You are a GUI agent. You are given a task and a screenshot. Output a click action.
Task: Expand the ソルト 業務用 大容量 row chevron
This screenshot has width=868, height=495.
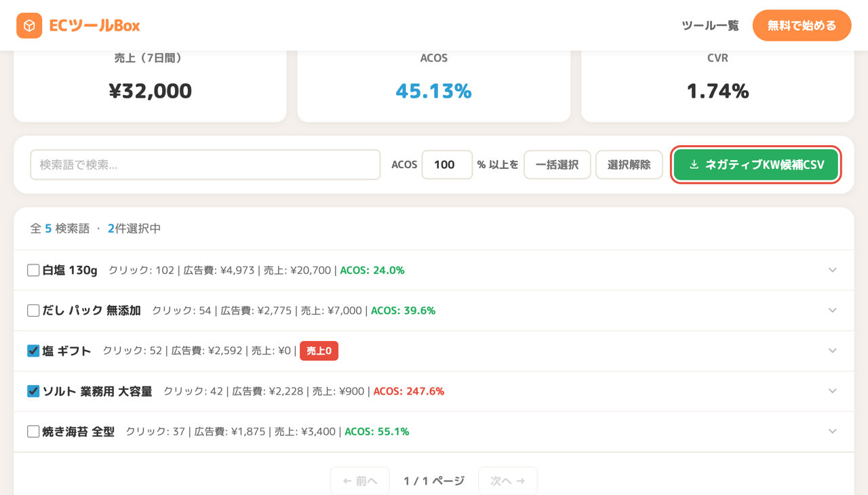(x=833, y=391)
